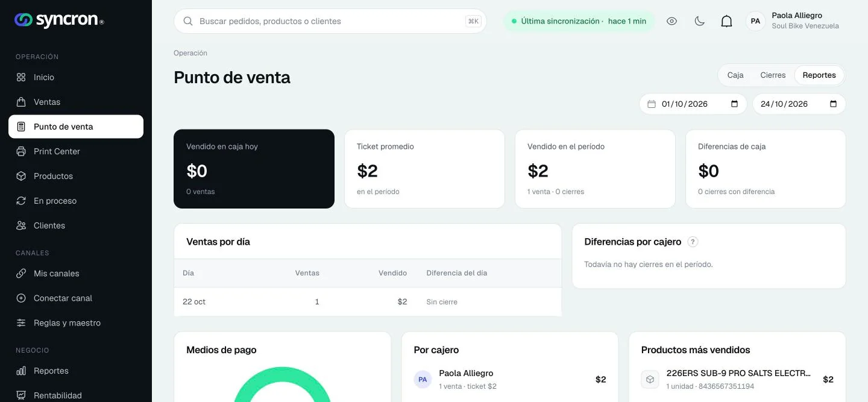Image resolution: width=868 pixels, height=402 pixels.
Task: Open Clientes page
Action: coord(76,225)
